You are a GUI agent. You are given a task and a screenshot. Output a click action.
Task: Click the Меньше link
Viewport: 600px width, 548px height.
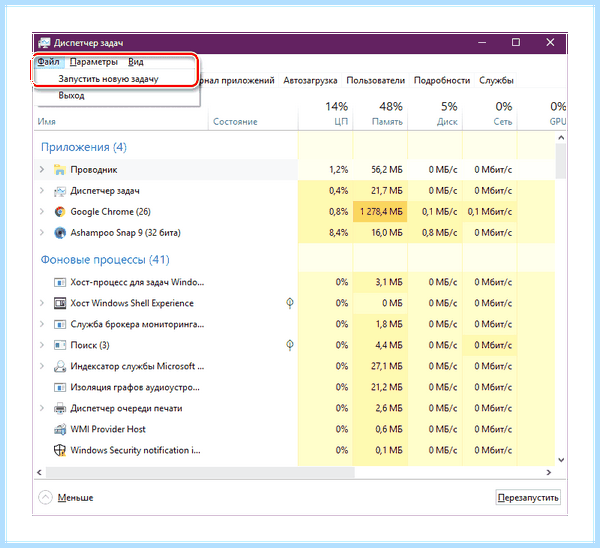(x=75, y=497)
